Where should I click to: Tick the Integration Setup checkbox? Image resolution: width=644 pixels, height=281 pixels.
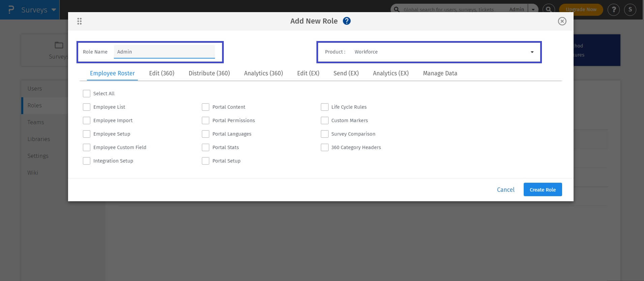87,161
